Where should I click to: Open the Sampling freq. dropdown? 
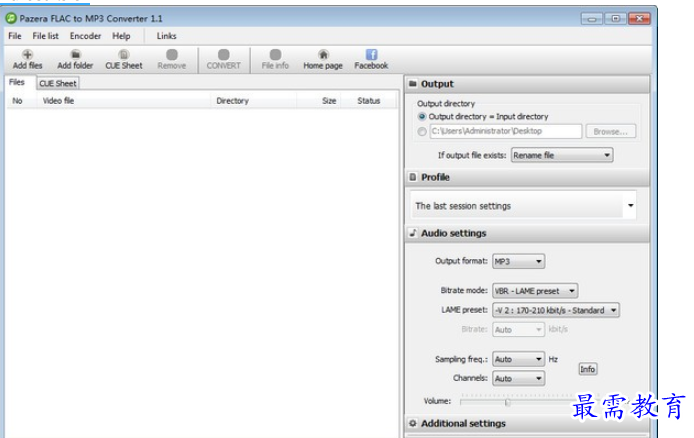[518, 359]
